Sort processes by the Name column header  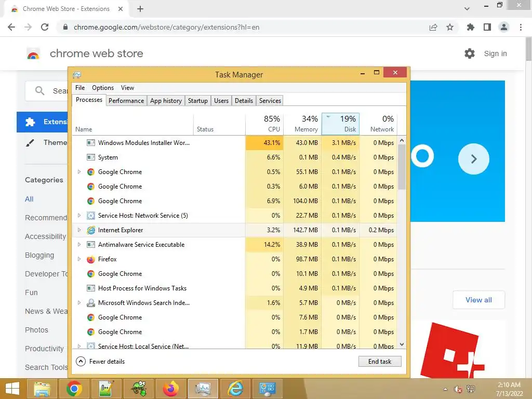[x=132, y=124]
